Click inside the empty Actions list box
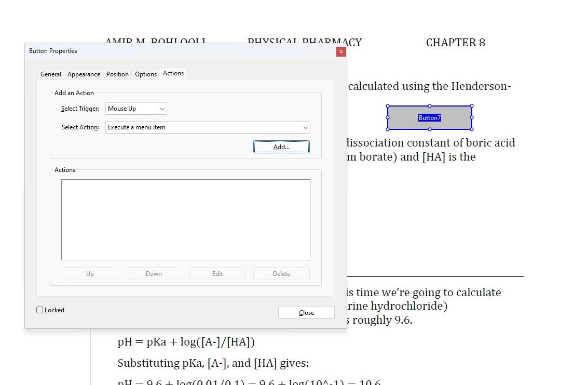This screenshot has height=385, width=588. point(185,219)
